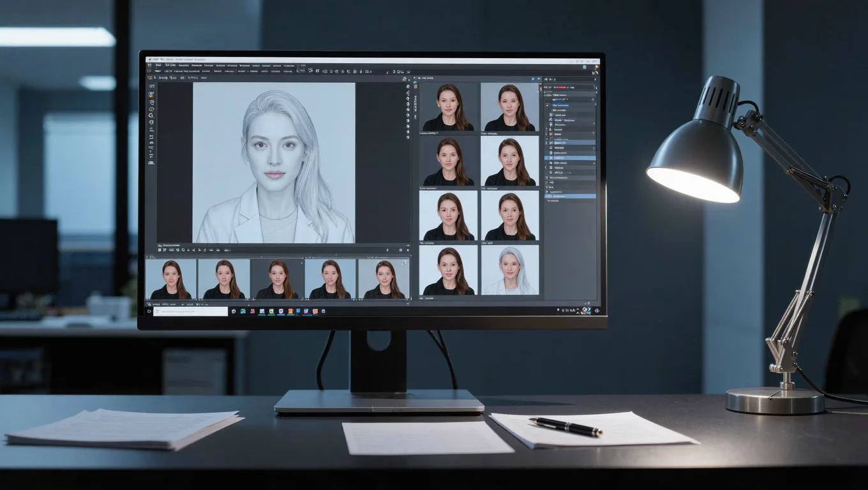
Task: Select the fourth thumbnail in the bottom filmstrip
Action: [330, 279]
